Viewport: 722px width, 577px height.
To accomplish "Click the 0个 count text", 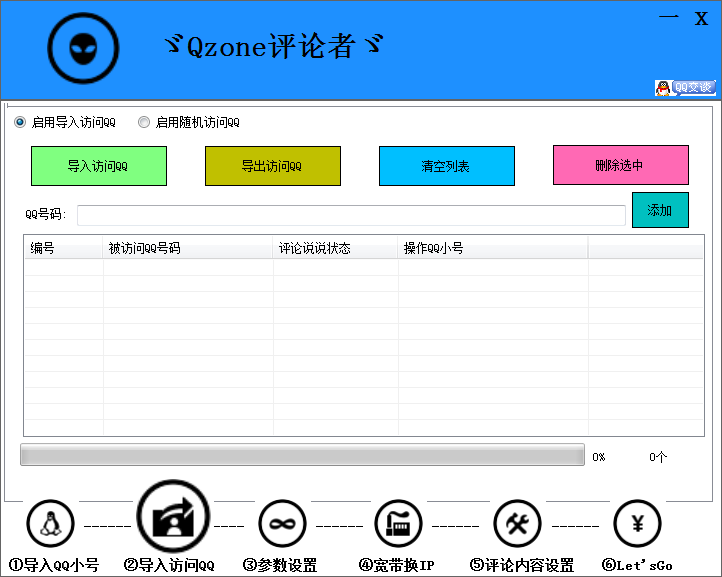I will (x=658, y=457).
